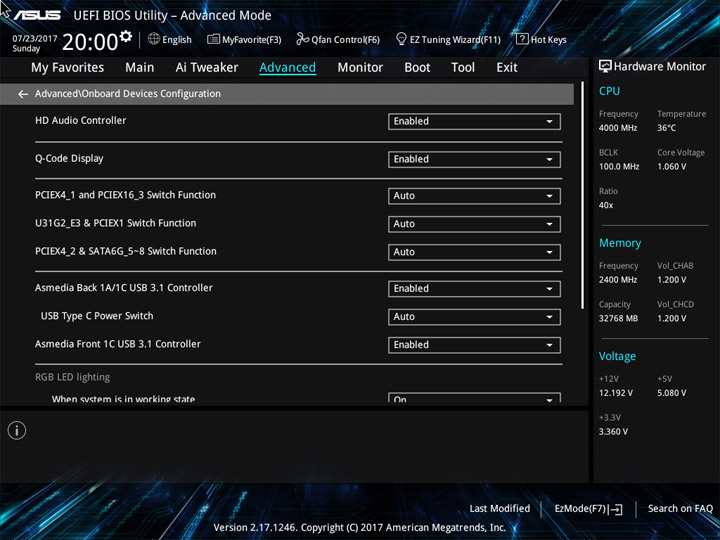Click the MyFavorite list icon

click(214, 39)
